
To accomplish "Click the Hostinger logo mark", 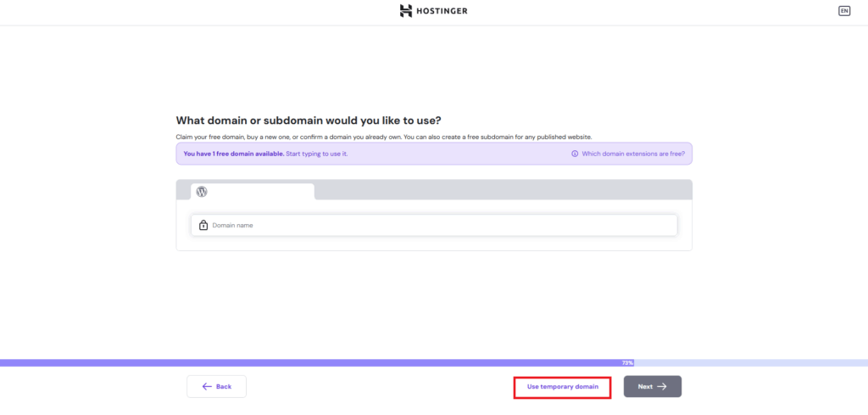I will (406, 11).
